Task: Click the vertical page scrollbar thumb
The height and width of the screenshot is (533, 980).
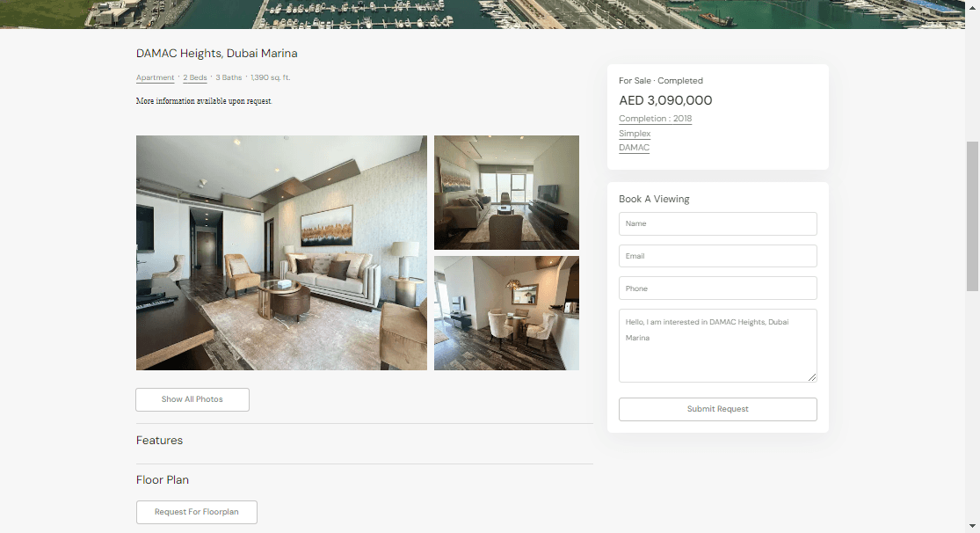Action: (972, 216)
